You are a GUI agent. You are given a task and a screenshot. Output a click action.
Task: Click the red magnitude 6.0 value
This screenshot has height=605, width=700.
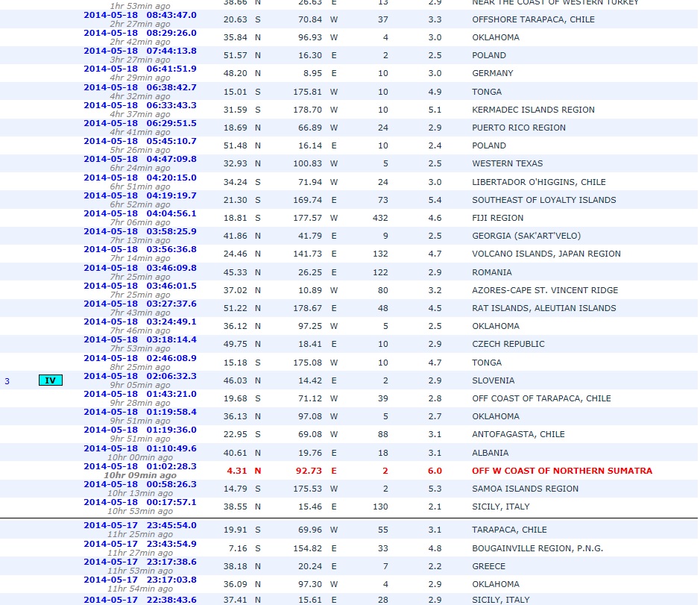tap(435, 471)
